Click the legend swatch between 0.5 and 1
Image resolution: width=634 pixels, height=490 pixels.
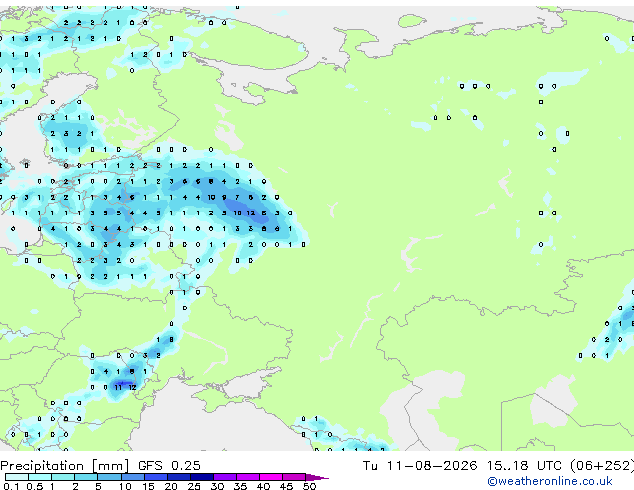40,477
